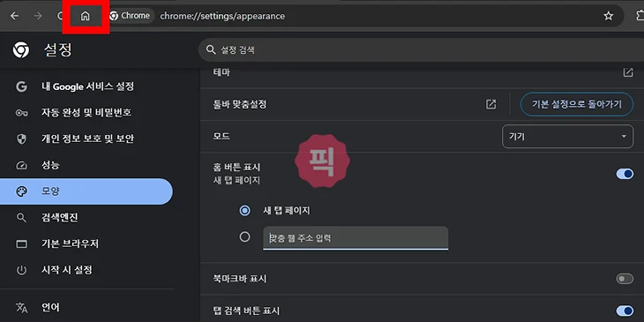Click the 툴바 맞춤설정 row label
The height and width of the screenshot is (322, 644).
pyautogui.click(x=240, y=104)
